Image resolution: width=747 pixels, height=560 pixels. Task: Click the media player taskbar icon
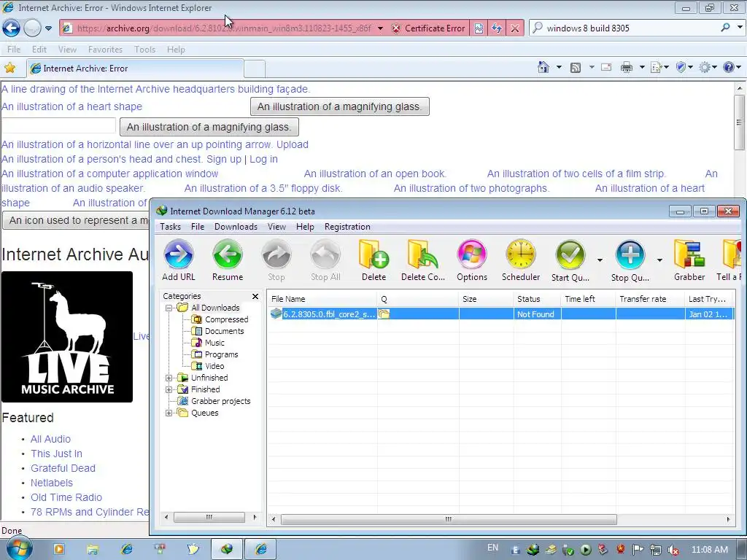(58, 549)
